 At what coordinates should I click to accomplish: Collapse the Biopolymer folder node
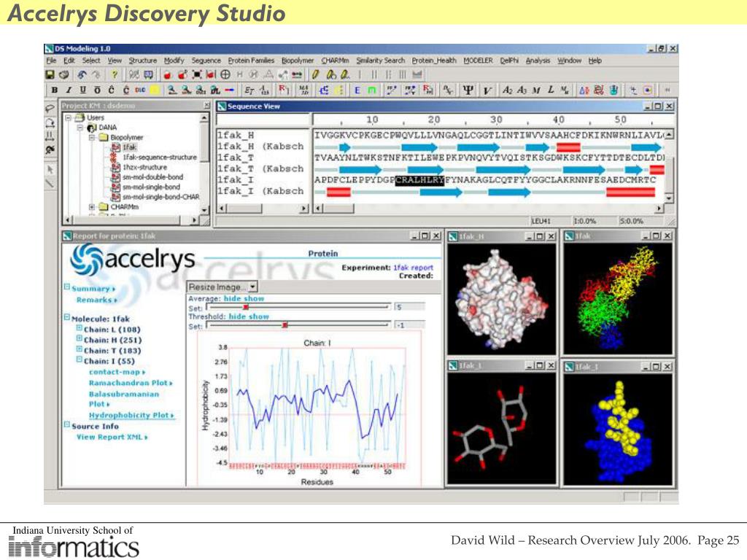[91, 138]
